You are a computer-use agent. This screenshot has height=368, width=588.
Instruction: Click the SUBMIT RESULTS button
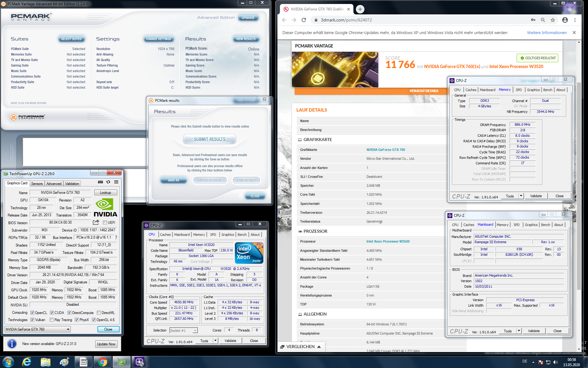click(x=209, y=139)
